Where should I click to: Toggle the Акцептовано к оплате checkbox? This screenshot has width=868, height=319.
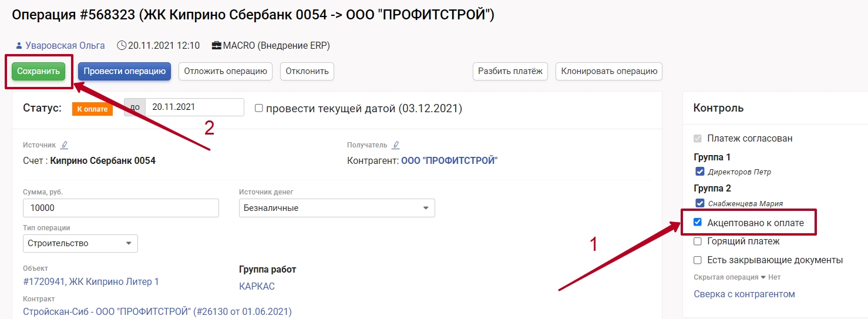pos(698,223)
